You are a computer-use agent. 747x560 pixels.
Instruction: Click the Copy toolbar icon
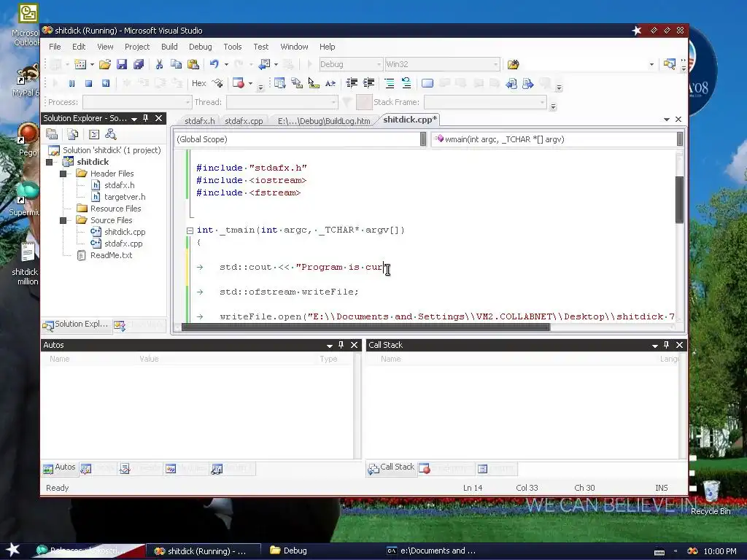coord(176,64)
